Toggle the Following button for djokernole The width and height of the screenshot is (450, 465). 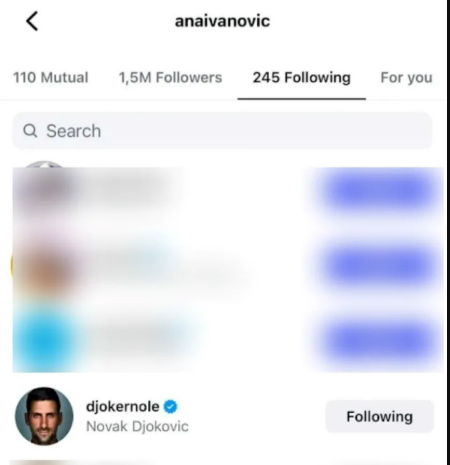380,417
